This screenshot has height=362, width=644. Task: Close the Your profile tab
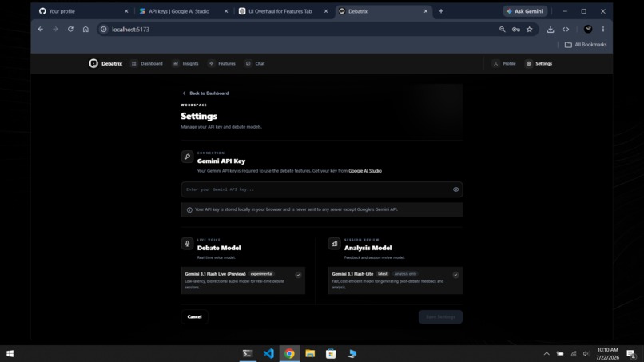tap(126, 11)
